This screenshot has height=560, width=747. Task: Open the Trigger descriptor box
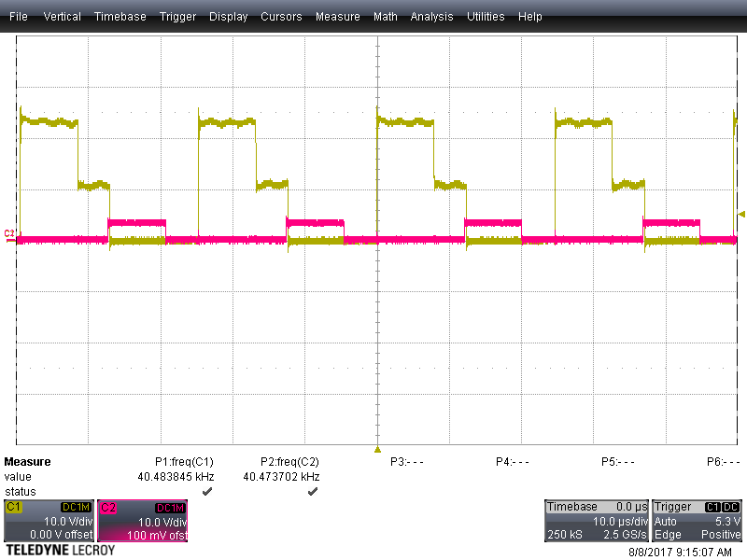[697, 521]
